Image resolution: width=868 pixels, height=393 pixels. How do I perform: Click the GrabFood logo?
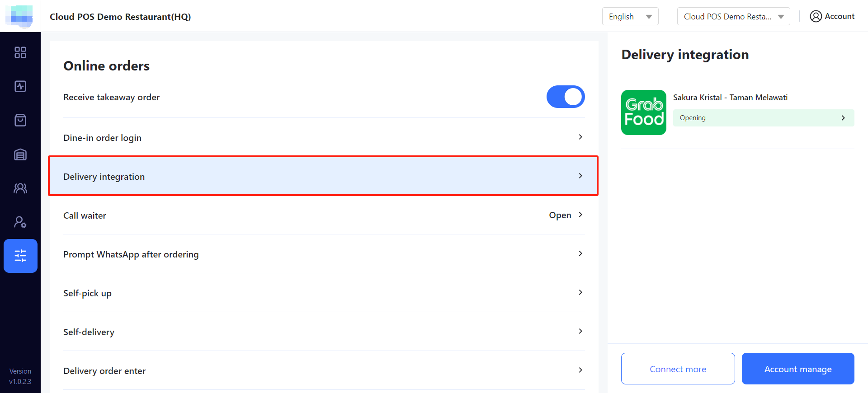coord(643,112)
